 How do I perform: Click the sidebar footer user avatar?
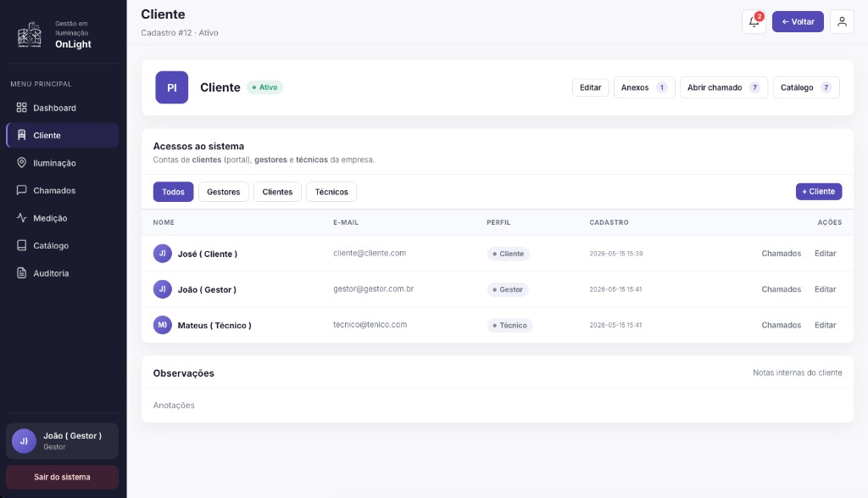(x=24, y=441)
